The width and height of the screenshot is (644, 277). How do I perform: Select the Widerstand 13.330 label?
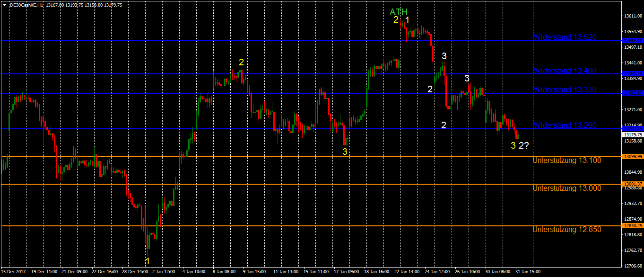pos(565,89)
